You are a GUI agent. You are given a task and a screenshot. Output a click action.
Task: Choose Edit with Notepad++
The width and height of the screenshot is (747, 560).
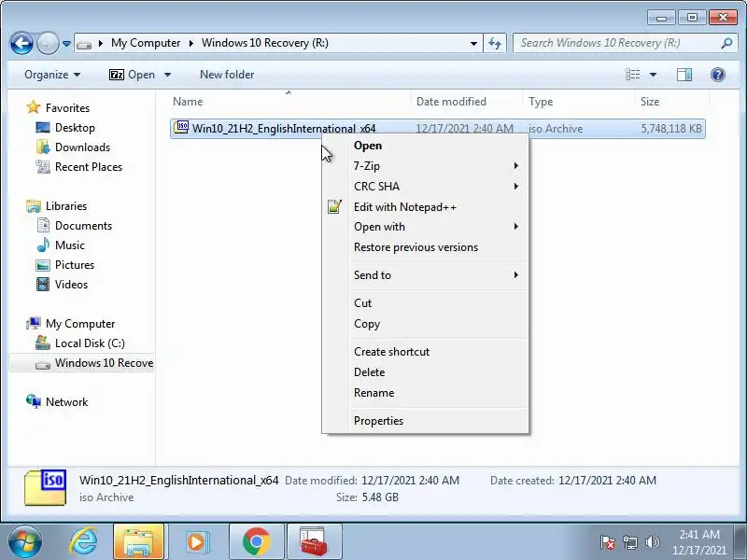(x=425, y=207)
